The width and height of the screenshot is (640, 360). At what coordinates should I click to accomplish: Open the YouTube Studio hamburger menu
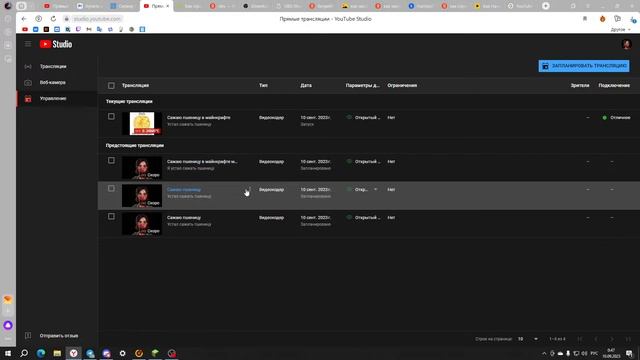pos(28,44)
